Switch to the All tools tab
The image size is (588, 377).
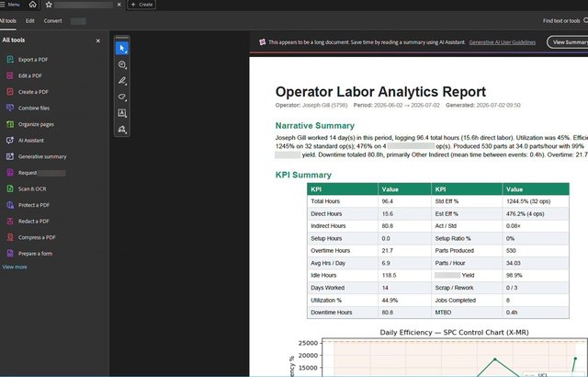[8, 21]
